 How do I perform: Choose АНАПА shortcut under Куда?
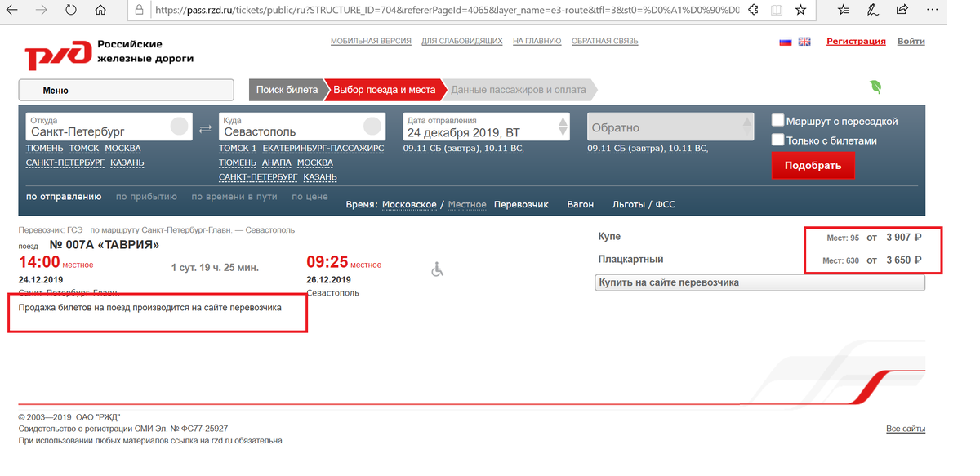(277, 163)
